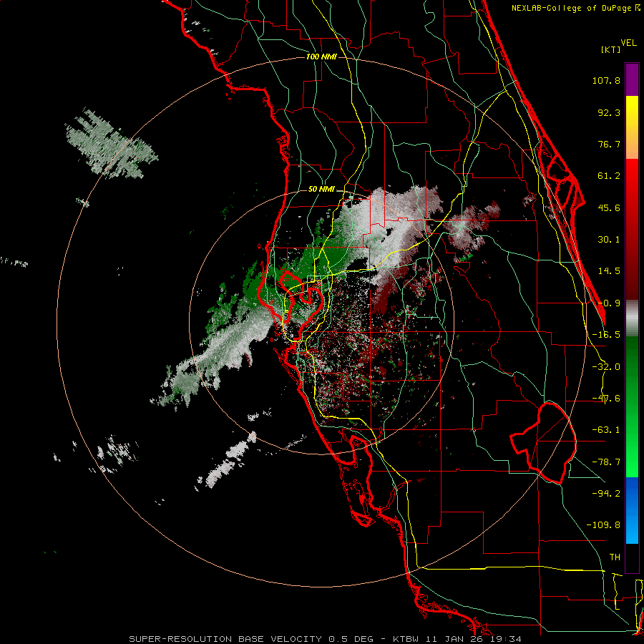
Task: Click the TH legend label
Action: point(615,557)
